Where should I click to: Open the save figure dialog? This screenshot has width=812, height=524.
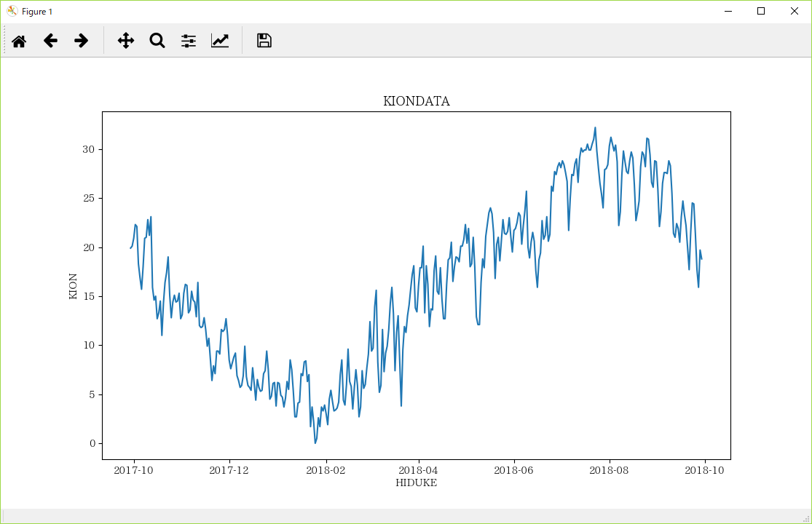tap(263, 41)
